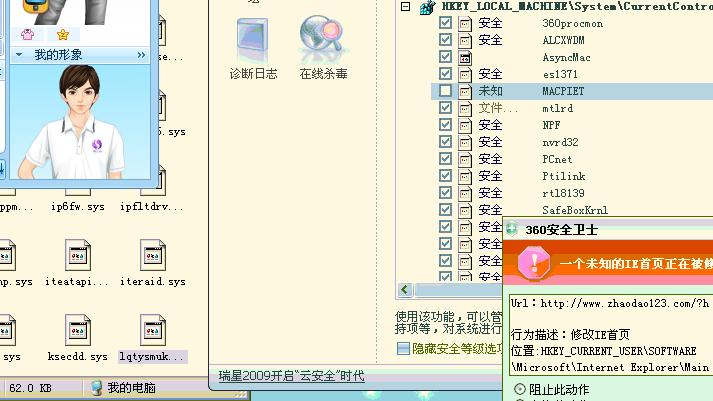This screenshot has width=713, height=401.
Task: Check the MACPIET unknown item checkbox
Action: tap(445, 90)
